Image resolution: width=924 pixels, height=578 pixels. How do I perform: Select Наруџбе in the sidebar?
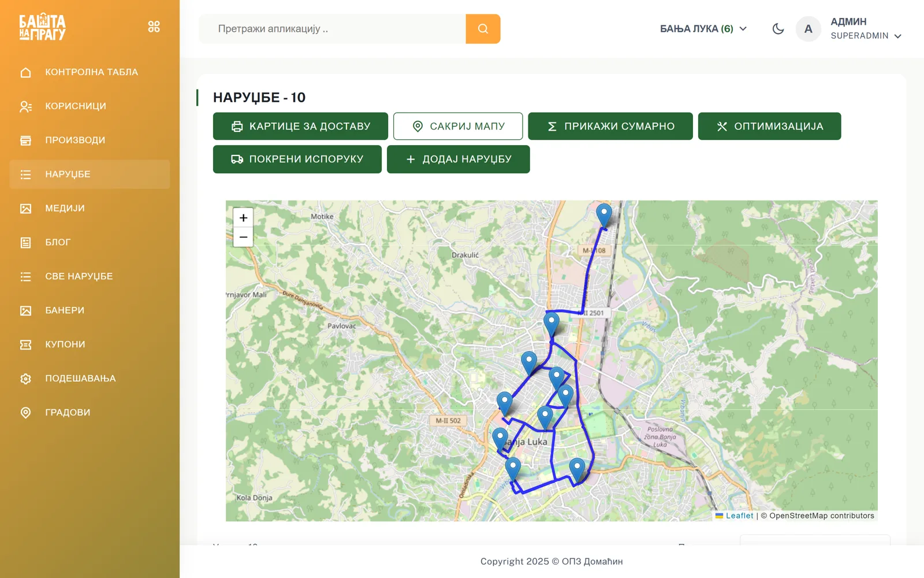(x=90, y=175)
